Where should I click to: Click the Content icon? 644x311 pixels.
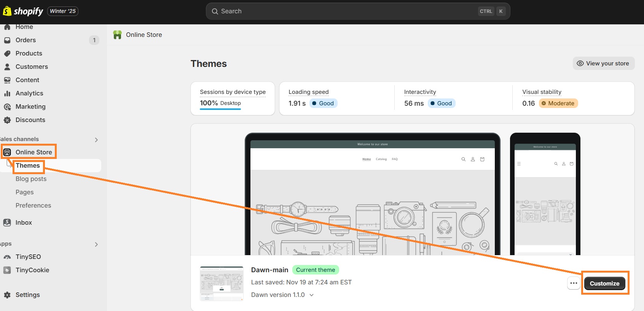[x=7, y=80]
